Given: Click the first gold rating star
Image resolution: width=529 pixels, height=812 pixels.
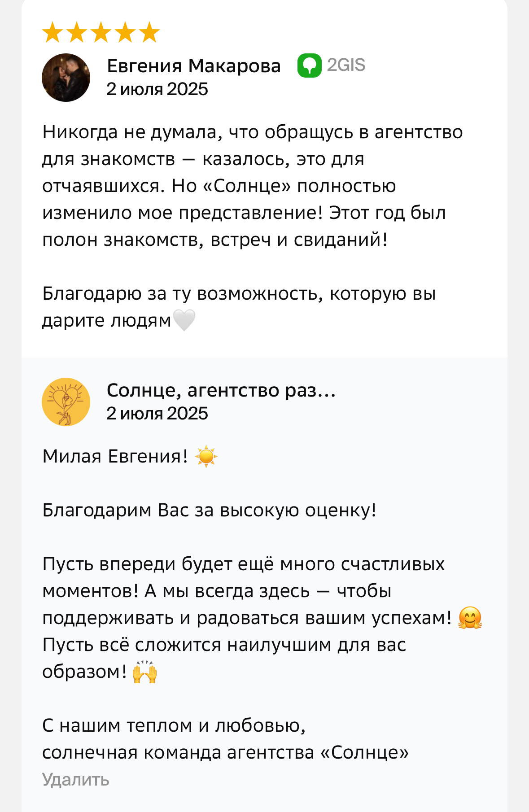Looking at the screenshot, I should [x=53, y=33].
